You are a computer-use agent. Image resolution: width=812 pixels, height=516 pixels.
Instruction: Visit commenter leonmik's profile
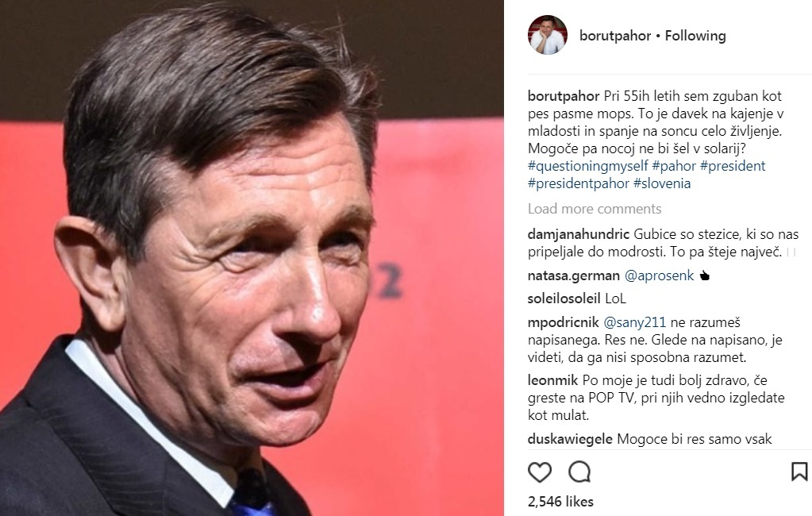tap(552, 380)
